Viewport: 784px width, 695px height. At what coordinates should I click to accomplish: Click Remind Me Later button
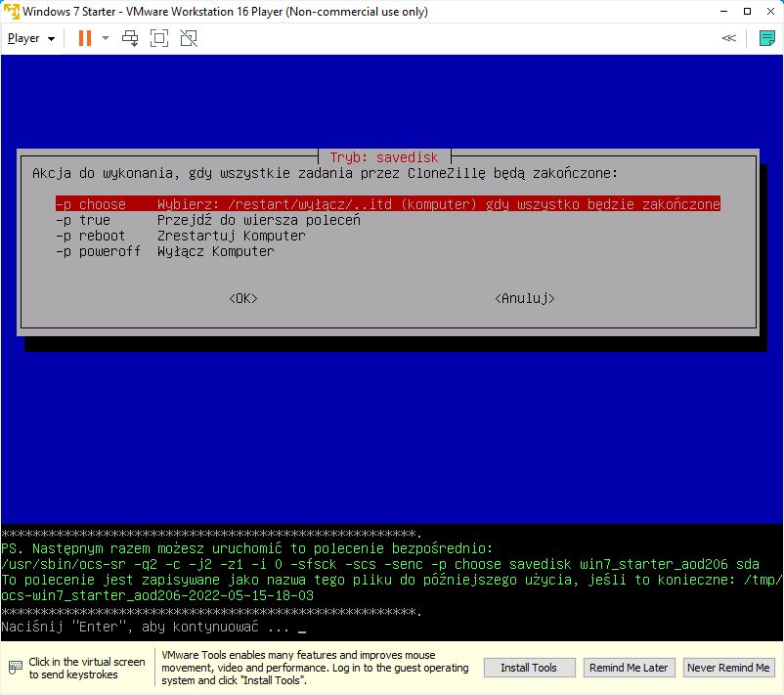point(629,668)
